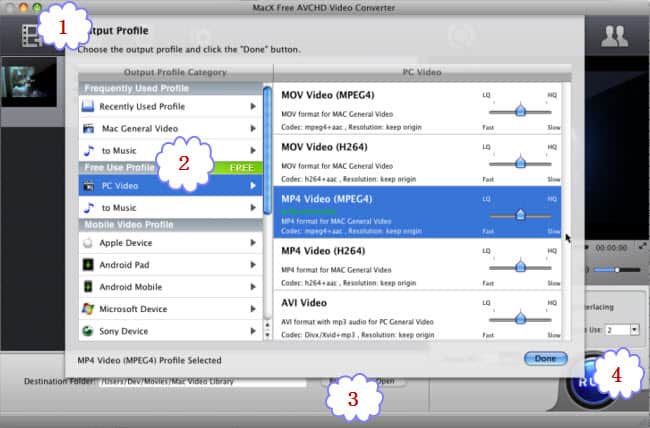This screenshot has height=428, width=650.
Task: Click the video thumbnail in the source list
Action: click(x=29, y=83)
